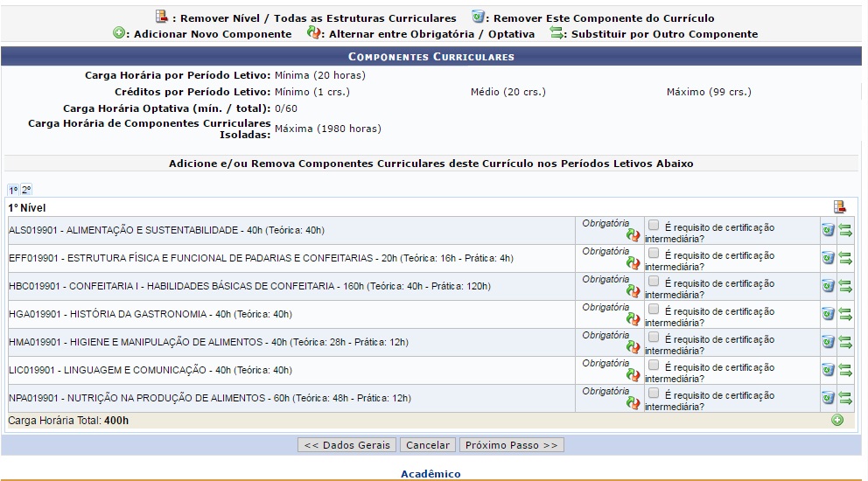Remove the HGA019901 História da Gastronomia component
The image size is (868, 481).
(828, 314)
